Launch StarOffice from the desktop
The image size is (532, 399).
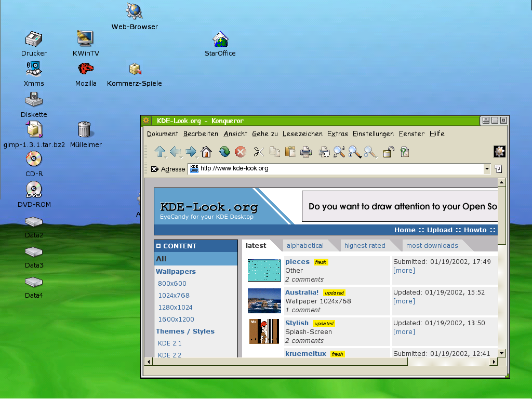click(220, 44)
